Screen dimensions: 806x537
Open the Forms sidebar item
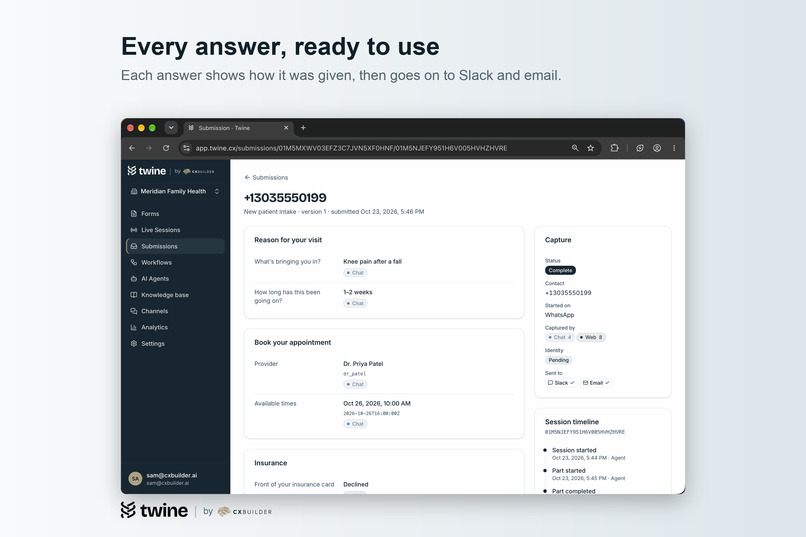(175, 213)
